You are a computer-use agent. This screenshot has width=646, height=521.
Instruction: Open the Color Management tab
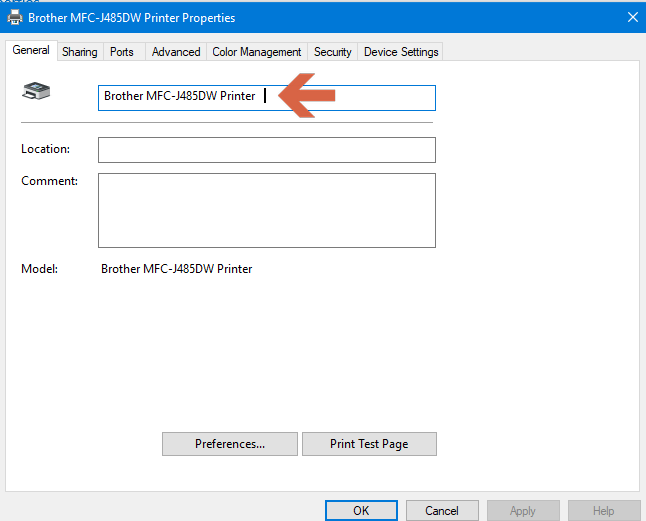[257, 52]
